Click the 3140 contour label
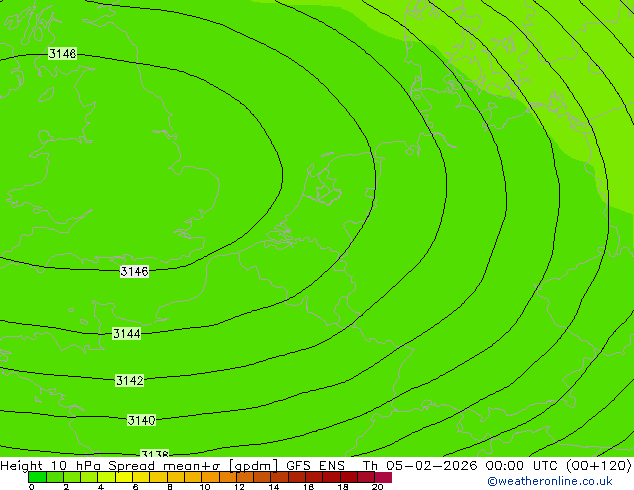 tap(141, 420)
